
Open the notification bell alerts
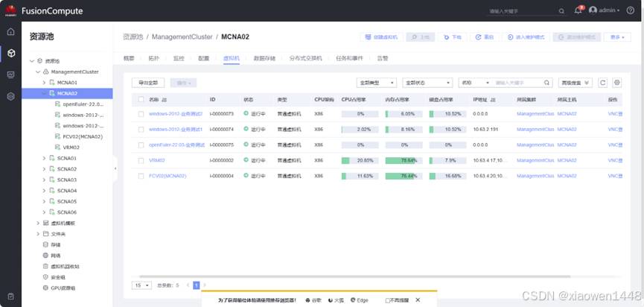(x=578, y=10)
